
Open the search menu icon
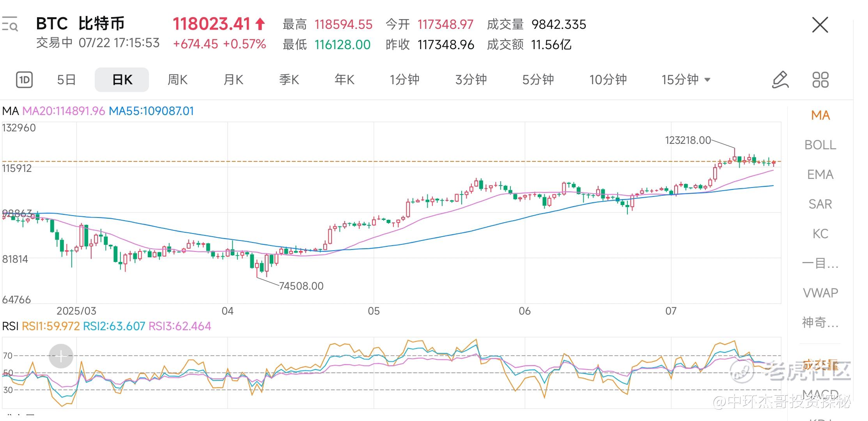point(10,24)
